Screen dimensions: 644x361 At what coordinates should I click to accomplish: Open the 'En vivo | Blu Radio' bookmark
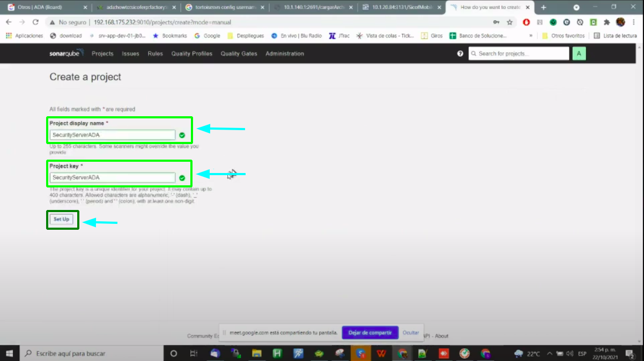[x=297, y=36]
